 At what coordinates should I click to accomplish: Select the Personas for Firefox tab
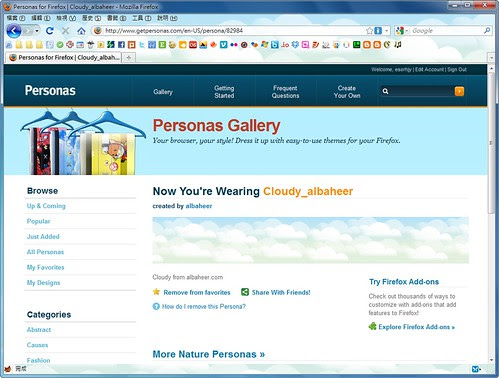pos(64,57)
